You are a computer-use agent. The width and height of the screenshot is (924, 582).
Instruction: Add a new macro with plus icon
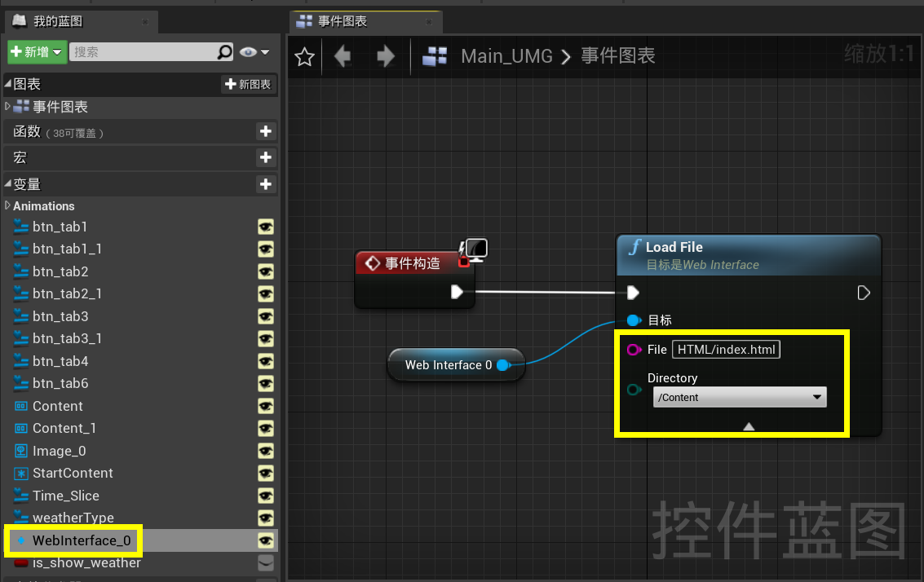tap(266, 157)
